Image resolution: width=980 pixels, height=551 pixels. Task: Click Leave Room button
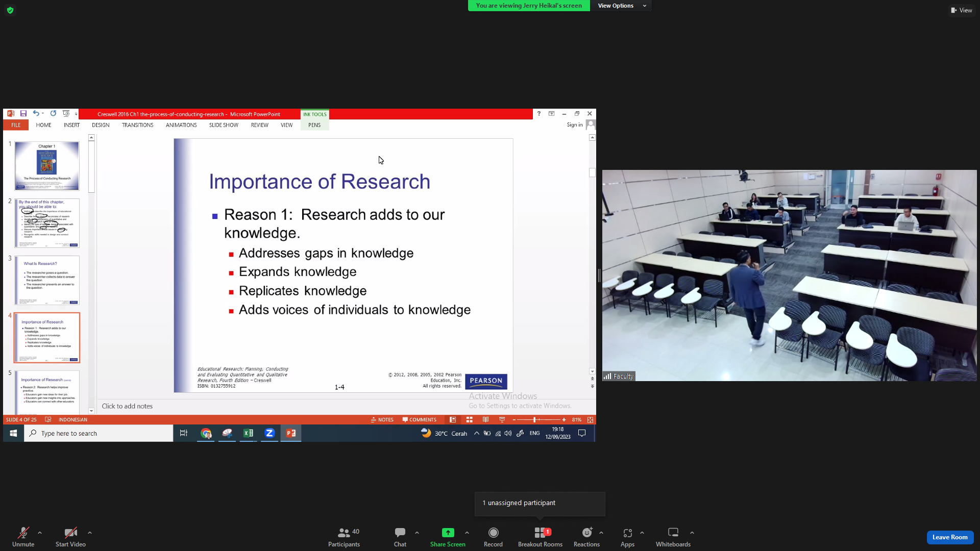950,537
